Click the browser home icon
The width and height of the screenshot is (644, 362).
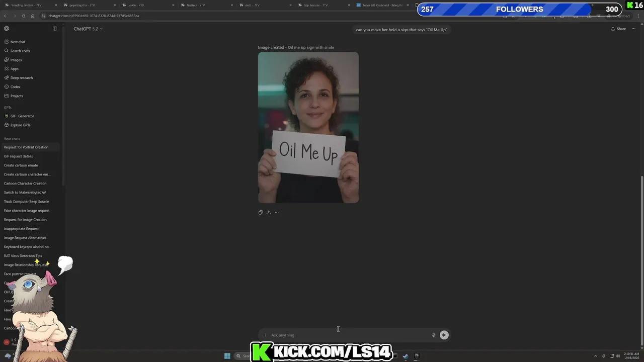tap(33, 16)
